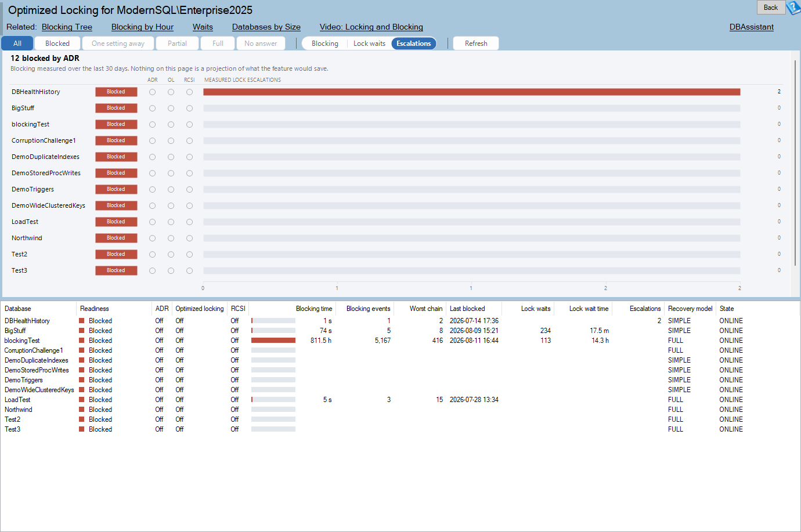
Task: Open the help icon beside Back
Action: pos(793,8)
